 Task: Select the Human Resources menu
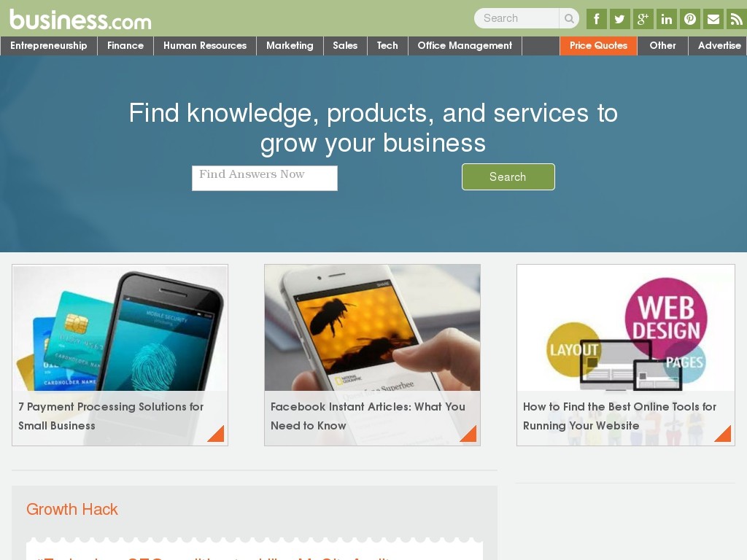(205, 46)
